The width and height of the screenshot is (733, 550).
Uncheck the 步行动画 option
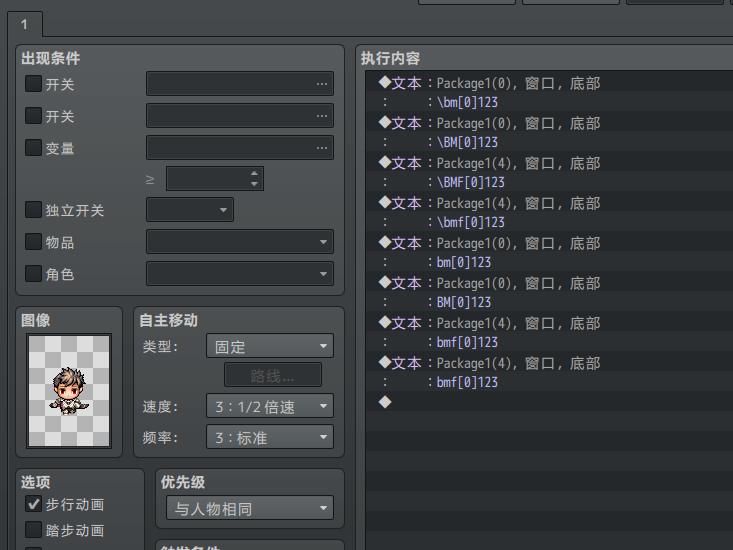pos(33,504)
